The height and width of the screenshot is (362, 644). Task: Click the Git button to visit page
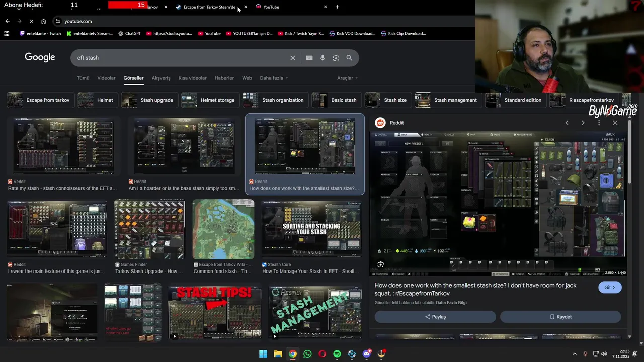[610, 288]
